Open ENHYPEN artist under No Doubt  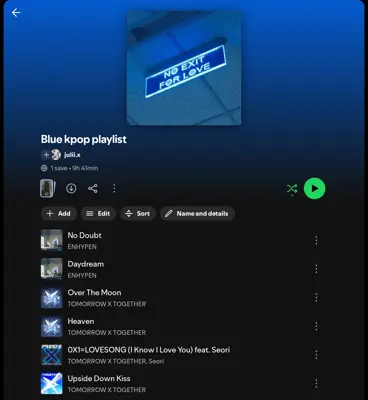pyautogui.click(x=82, y=247)
